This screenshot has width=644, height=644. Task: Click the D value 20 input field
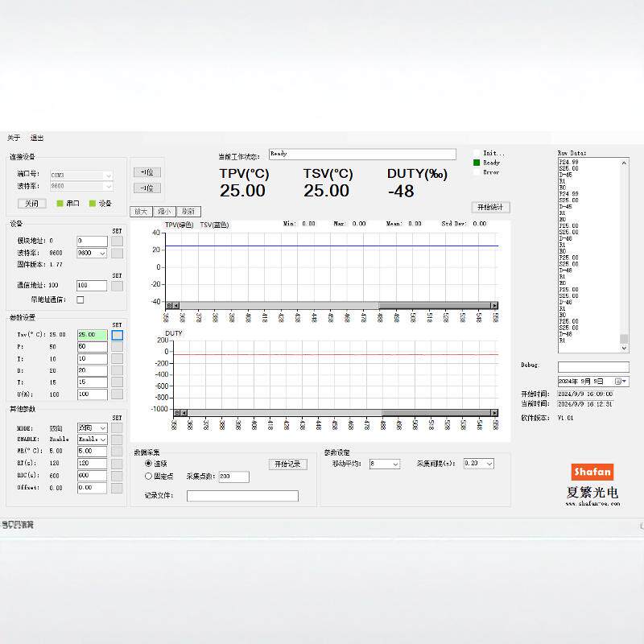tap(93, 370)
